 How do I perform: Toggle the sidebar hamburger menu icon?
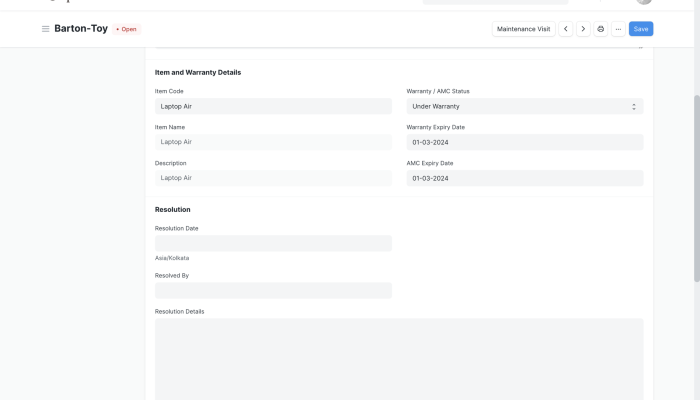click(46, 29)
